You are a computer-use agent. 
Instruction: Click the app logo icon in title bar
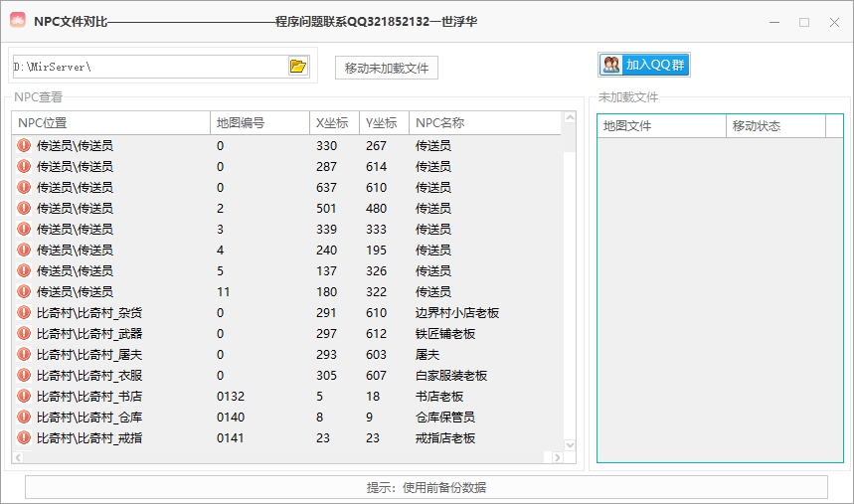[18, 21]
